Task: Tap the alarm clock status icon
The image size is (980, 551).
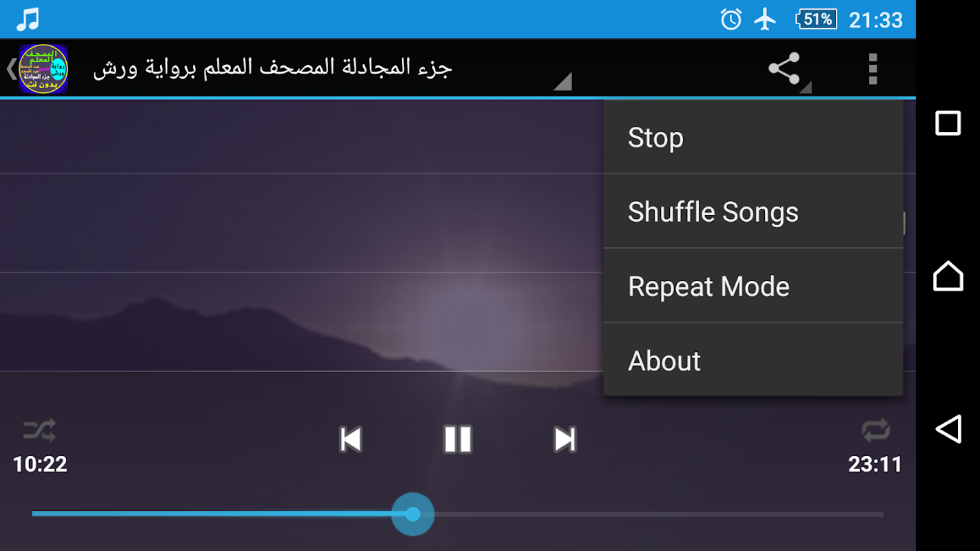Action: pyautogui.click(x=731, y=19)
